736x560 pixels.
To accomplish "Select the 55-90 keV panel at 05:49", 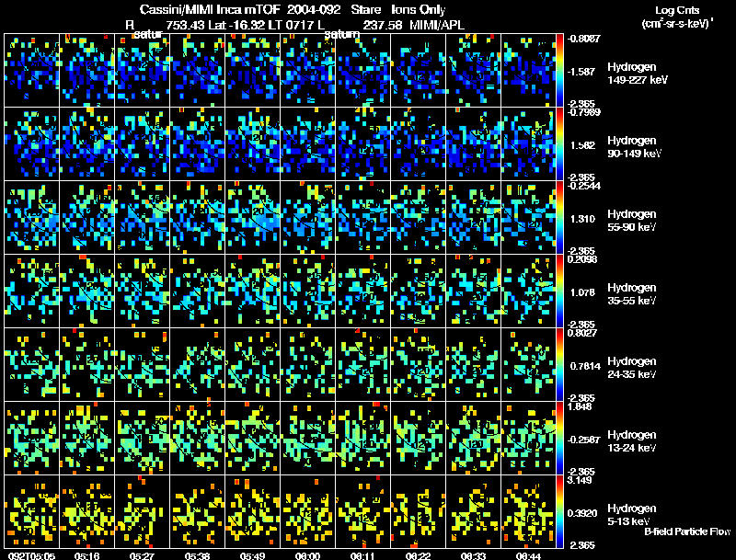I will (x=252, y=218).
